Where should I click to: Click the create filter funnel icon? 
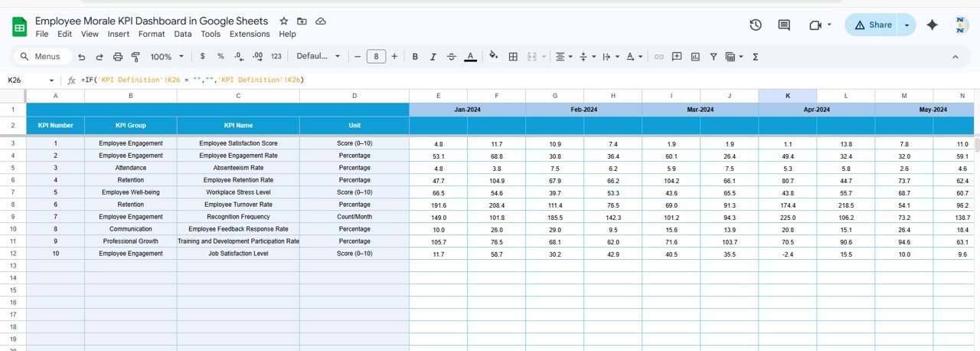(714, 57)
